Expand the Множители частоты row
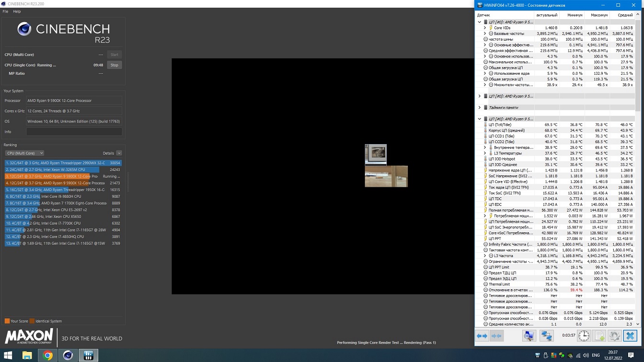Viewport: 644px width, 362px height. (x=484, y=85)
